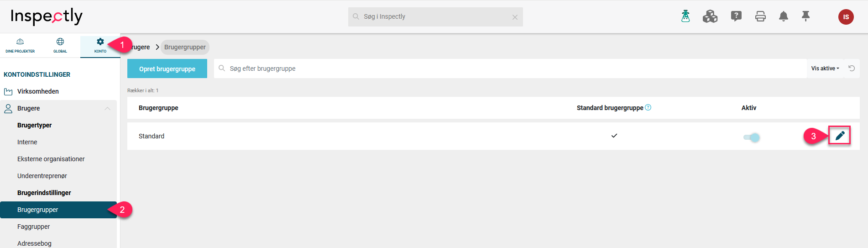868x248 pixels.
Task: Open the Vis aktive filter dropdown
Action: click(x=825, y=69)
